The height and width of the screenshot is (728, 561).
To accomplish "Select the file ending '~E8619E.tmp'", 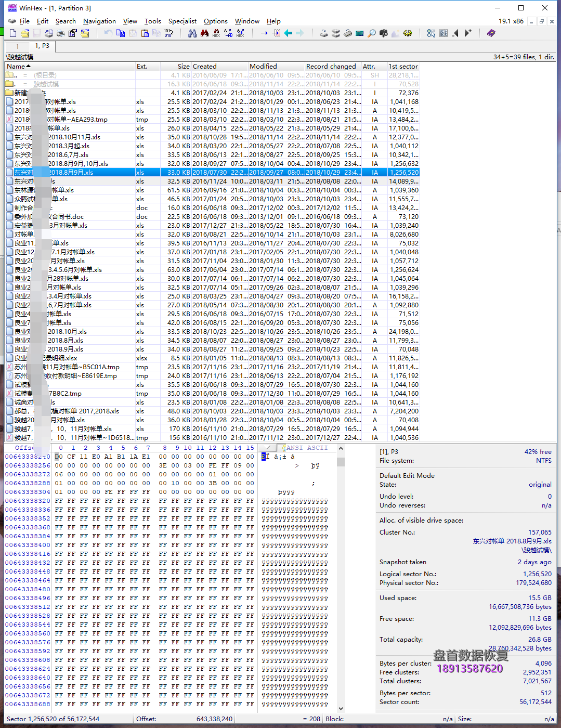I will pos(212,376).
